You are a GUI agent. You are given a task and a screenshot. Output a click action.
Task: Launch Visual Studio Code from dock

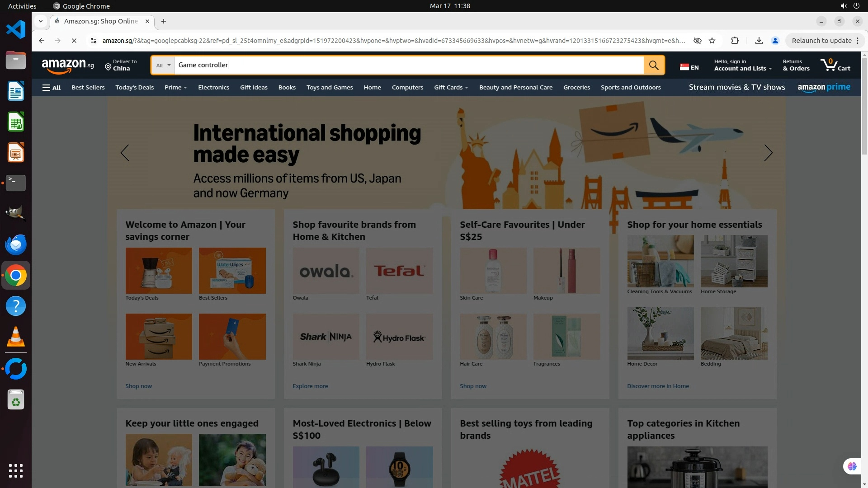16,30
